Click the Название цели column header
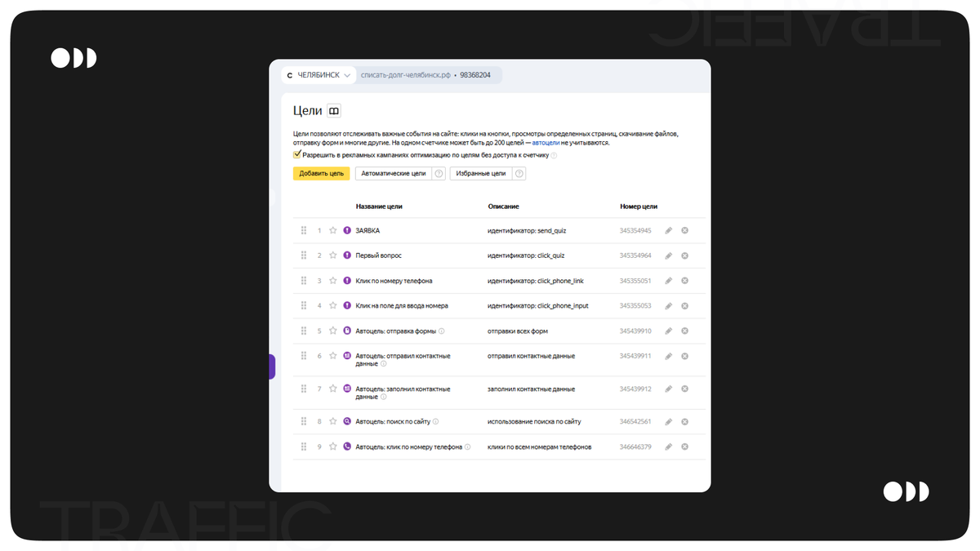 tap(379, 207)
